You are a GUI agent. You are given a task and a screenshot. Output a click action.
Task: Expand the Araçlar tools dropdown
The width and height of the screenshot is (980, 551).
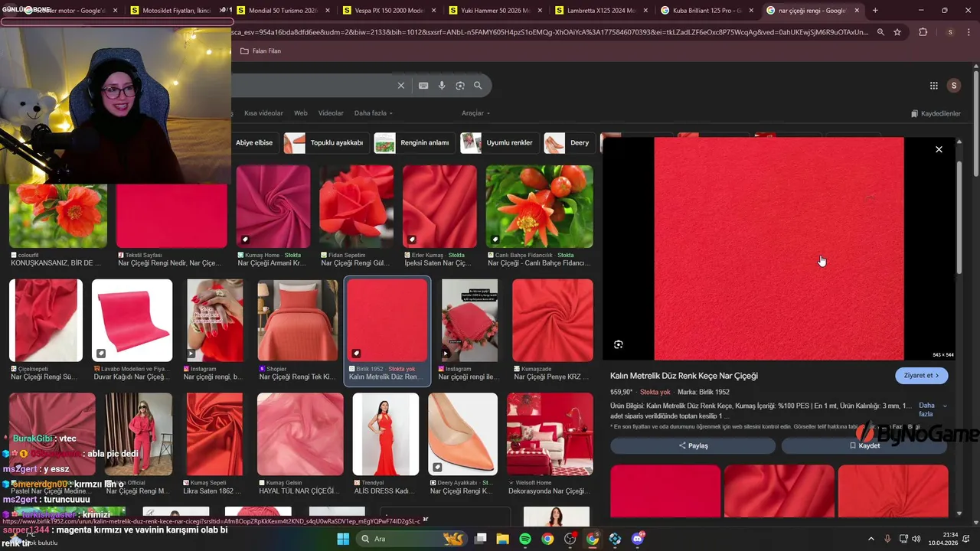tap(475, 113)
